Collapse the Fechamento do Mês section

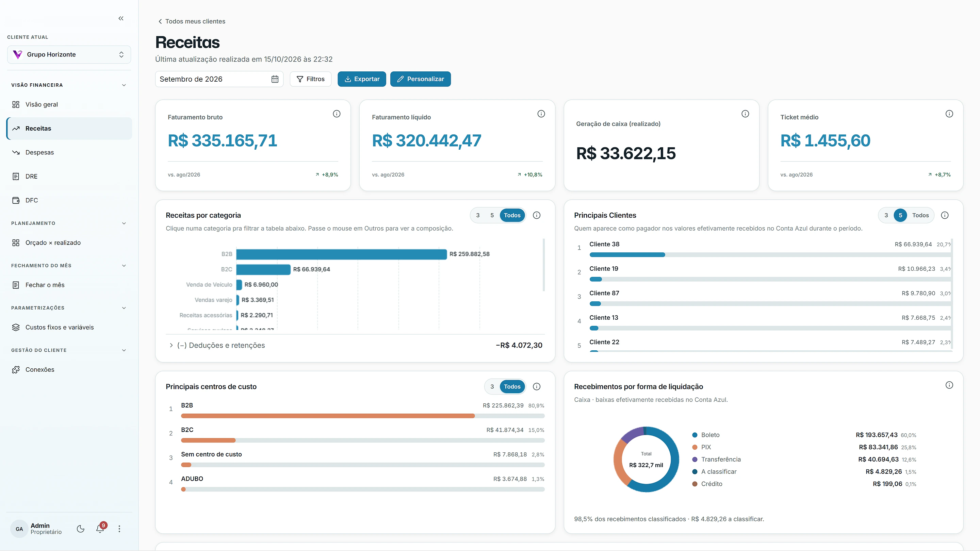(x=124, y=266)
